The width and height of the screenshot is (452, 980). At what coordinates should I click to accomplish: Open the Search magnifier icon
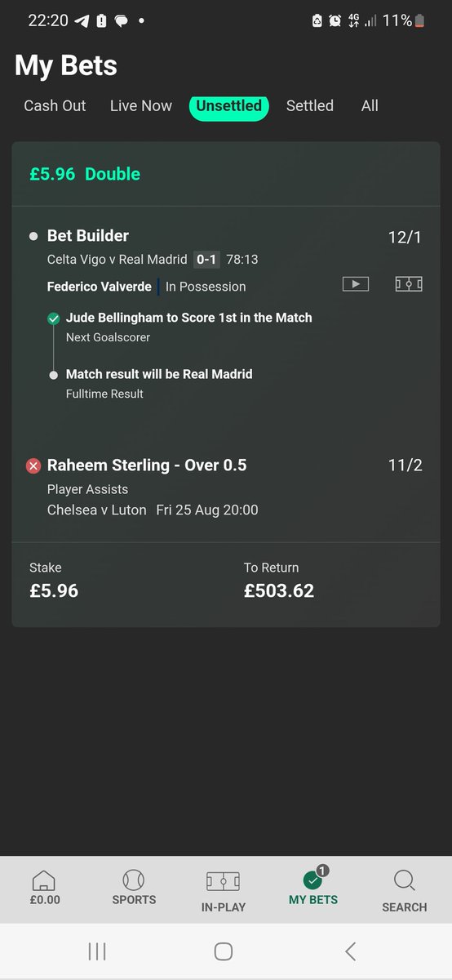coord(404,880)
